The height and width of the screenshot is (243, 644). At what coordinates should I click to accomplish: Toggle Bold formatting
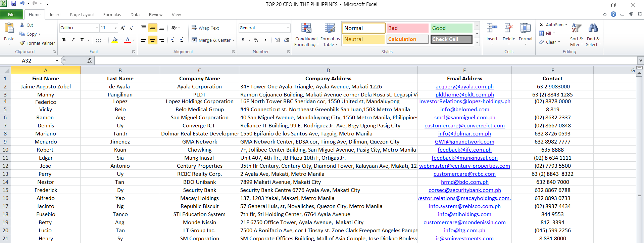(64, 40)
